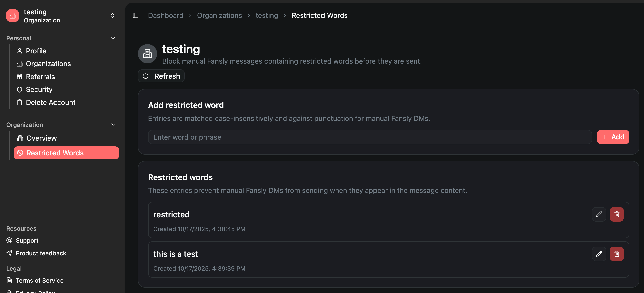Viewport: 644px width, 293px height.
Task: Collapse the Organization section
Action: pyautogui.click(x=113, y=124)
